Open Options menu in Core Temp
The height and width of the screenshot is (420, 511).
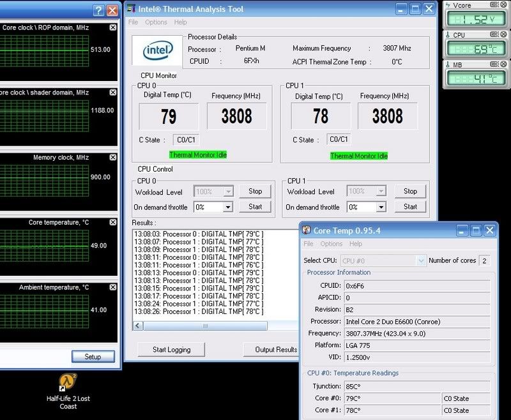point(332,244)
